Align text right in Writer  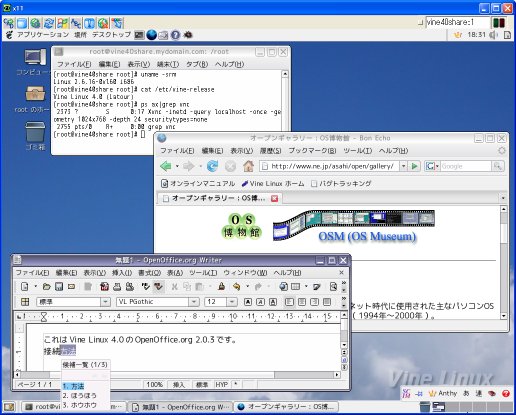point(314,302)
